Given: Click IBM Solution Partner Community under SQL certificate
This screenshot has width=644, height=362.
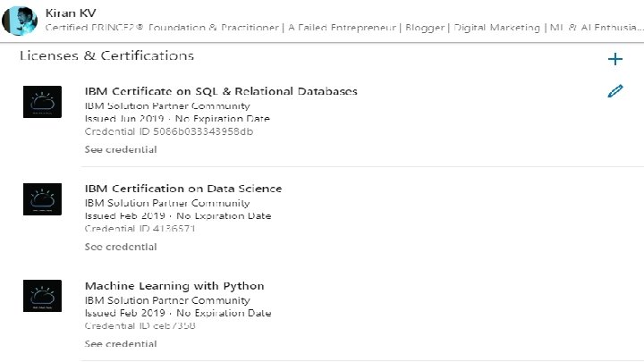Looking at the screenshot, I should [x=167, y=105].
